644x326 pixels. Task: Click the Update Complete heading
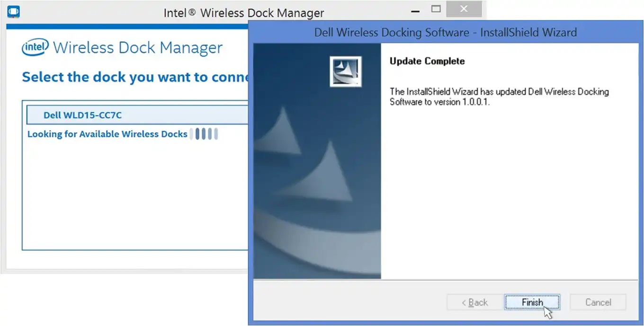pyautogui.click(x=427, y=61)
